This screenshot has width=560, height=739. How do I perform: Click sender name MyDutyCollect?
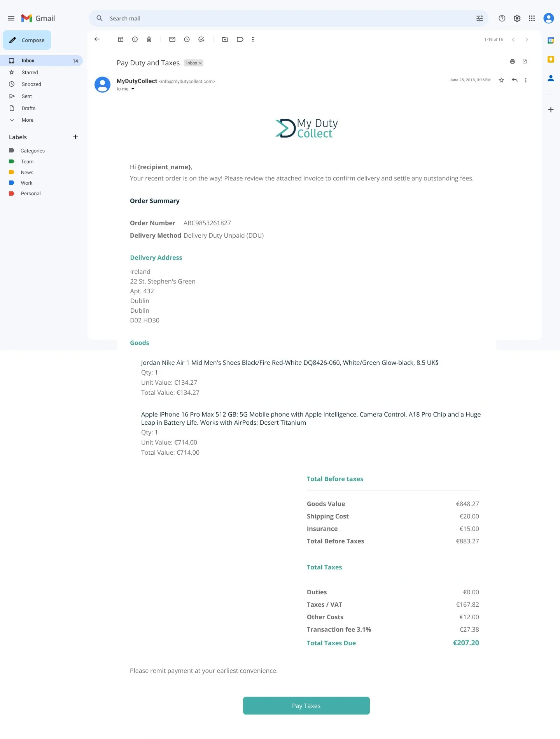coord(137,81)
